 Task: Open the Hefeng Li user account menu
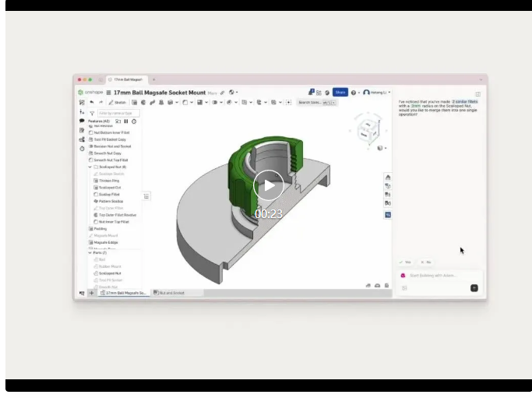[x=377, y=92]
